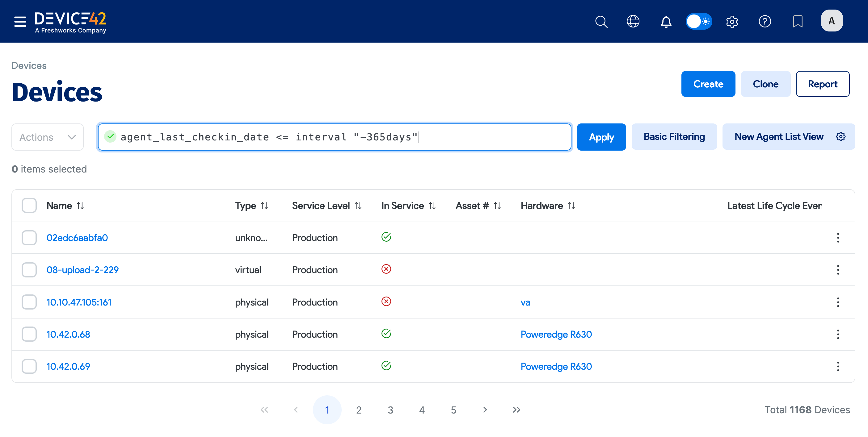868x437 pixels.
Task: Go to page 3
Action: point(390,410)
